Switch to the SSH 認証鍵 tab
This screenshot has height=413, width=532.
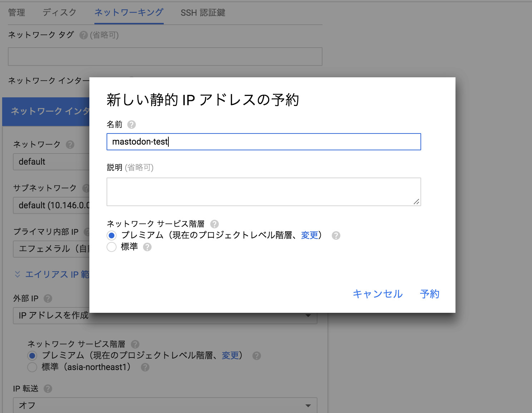coord(203,13)
